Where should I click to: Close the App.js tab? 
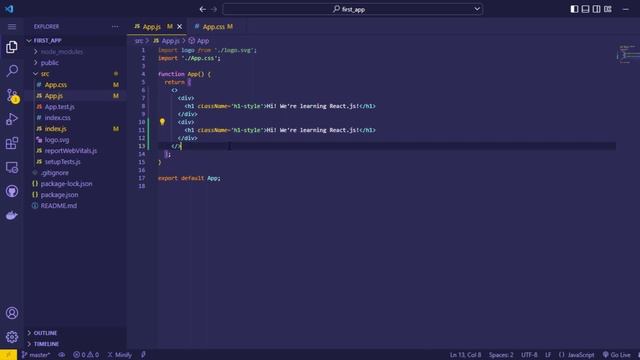click(x=180, y=27)
